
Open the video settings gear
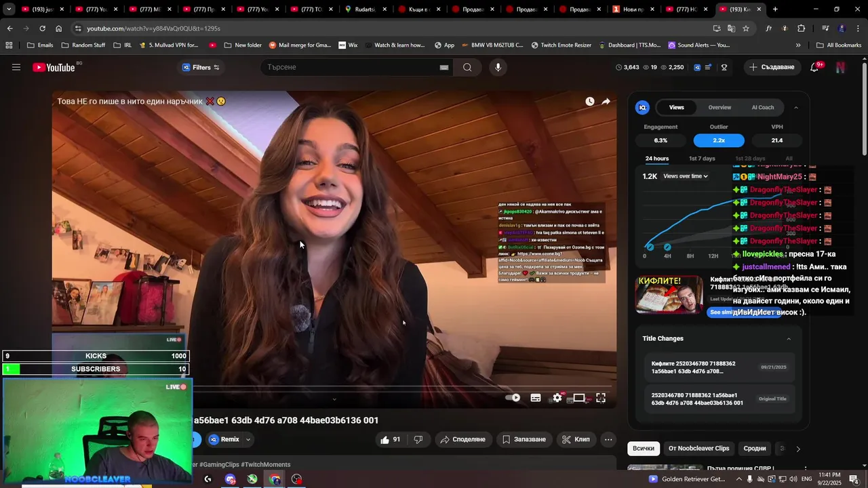click(x=557, y=398)
